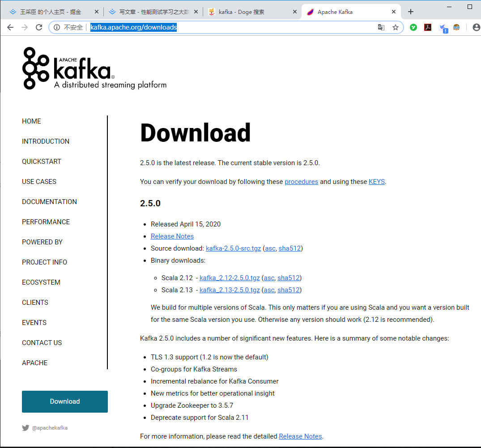The width and height of the screenshot is (481, 448).
Task: Download kafka-2.5.0-src.tgz source
Action: click(x=233, y=248)
